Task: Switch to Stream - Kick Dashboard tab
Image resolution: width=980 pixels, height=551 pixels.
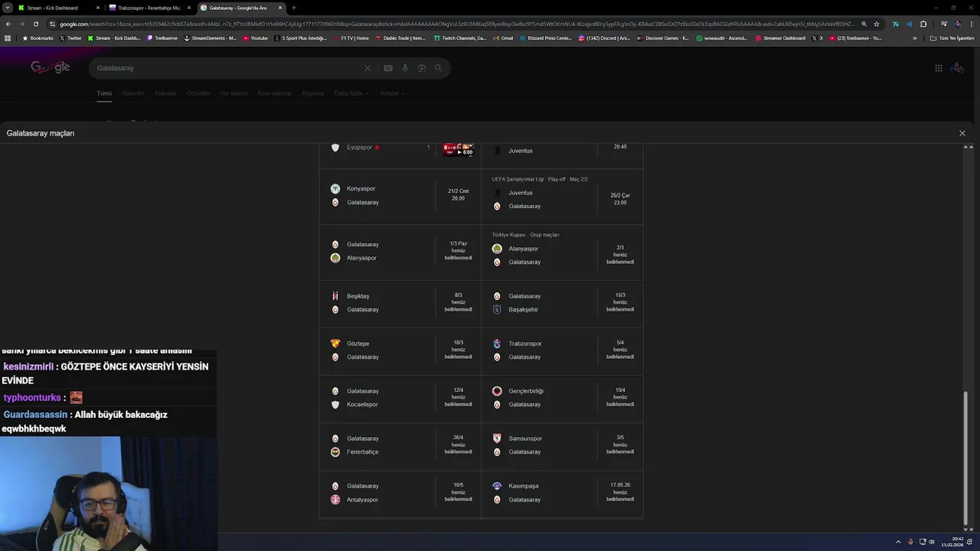Action: 57,8
